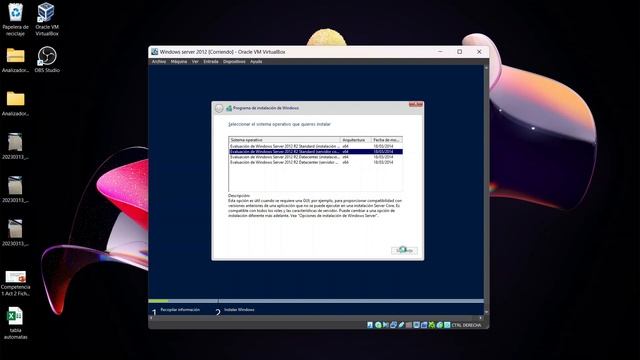Select the Datacenter 'servidor' edition row
This screenshot has width=640, height=360.
[x=316, y=162]
